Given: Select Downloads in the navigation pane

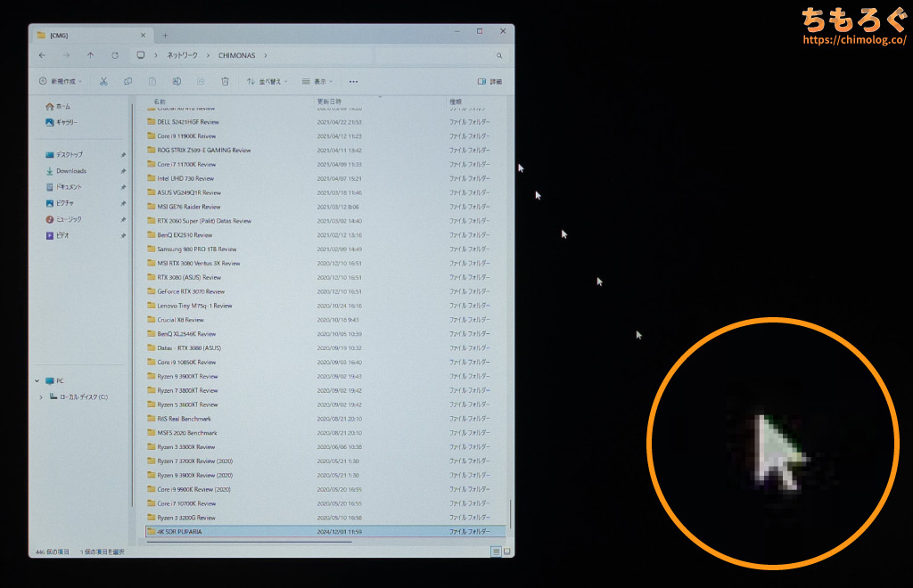Looking at the screenshot, I should [71, 171].
